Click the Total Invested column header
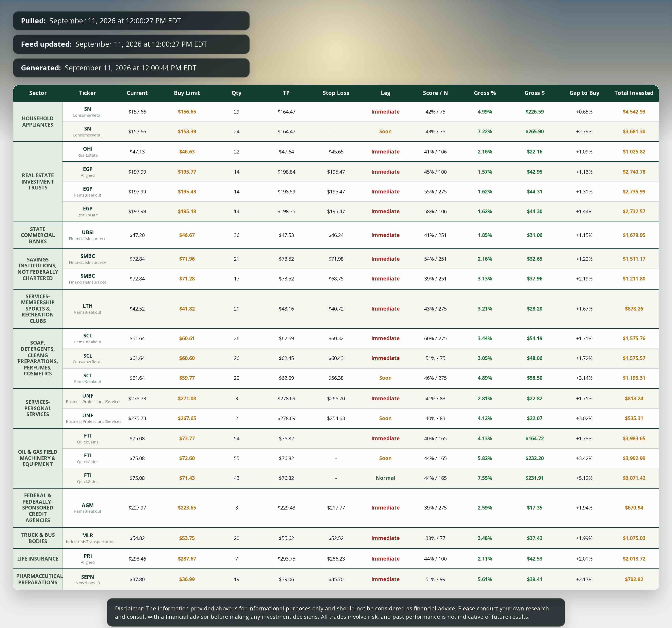672x628 pixels. click(x=634, y=93)
